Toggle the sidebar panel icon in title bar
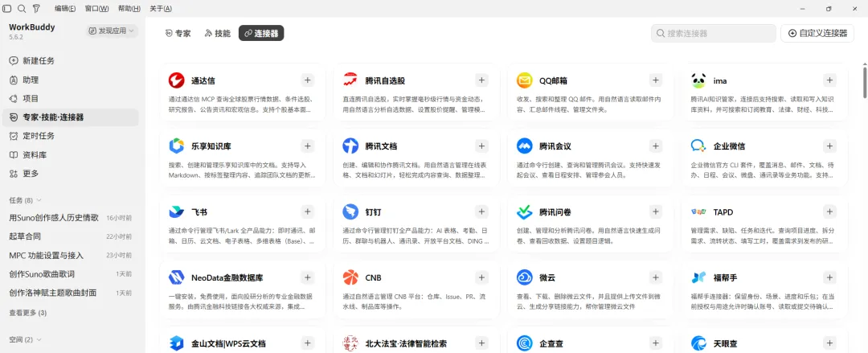The image size is (868, 353). point(7,8)
